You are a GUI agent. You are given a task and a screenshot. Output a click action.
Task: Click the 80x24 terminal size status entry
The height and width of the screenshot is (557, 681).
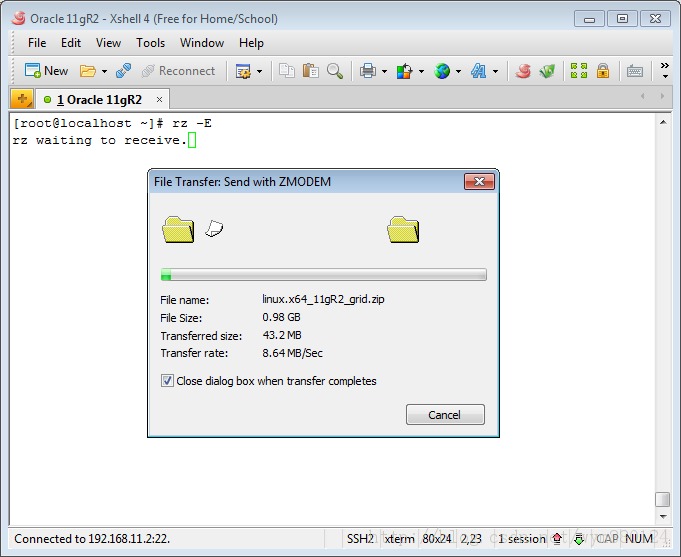437,539
